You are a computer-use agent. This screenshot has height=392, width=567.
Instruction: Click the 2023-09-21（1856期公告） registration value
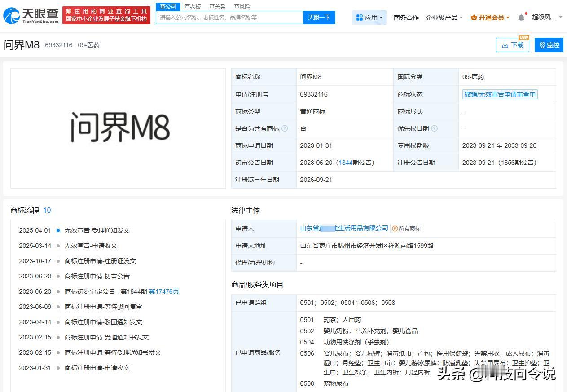click(499, 163)
